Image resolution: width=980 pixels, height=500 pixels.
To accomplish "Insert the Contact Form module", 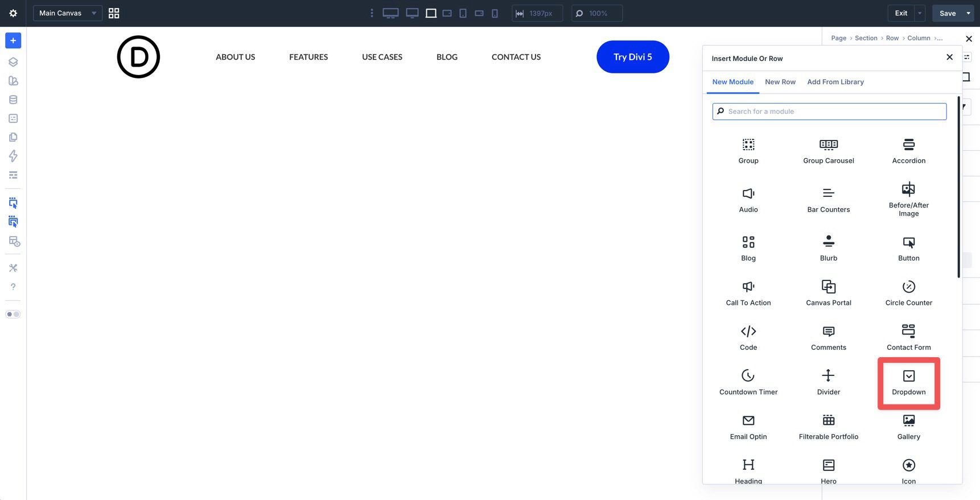I will (909, 337).
